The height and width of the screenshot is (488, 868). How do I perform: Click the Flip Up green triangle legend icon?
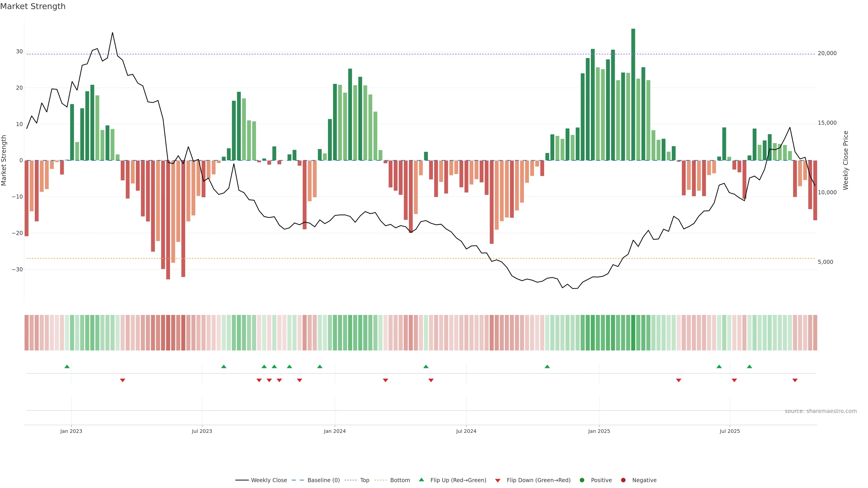point(421,480)
